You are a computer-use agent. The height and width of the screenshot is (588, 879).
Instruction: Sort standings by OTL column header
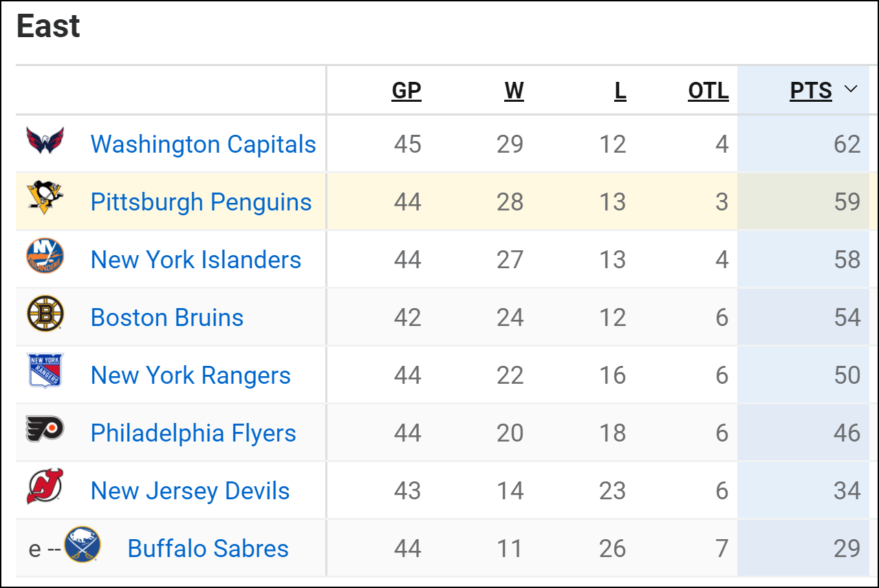point(708,91)
